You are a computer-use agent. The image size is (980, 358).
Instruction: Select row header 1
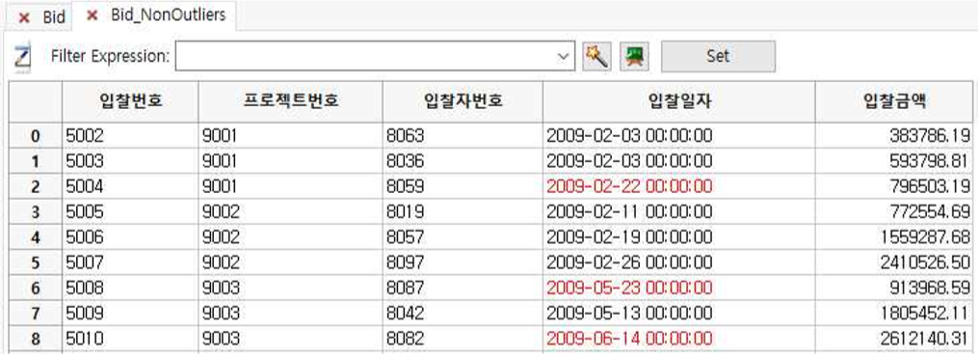[36, 161]
